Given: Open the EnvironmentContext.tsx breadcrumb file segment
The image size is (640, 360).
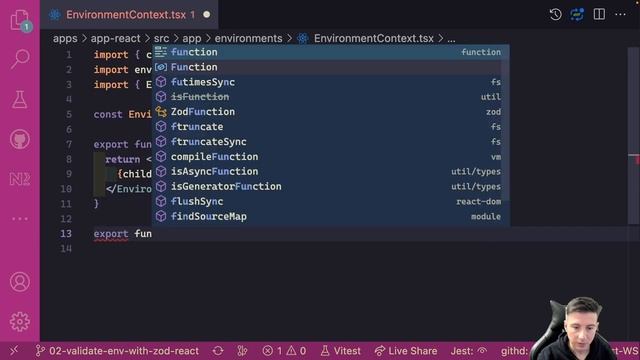Looking at the screenshot, I should [366, 38].
